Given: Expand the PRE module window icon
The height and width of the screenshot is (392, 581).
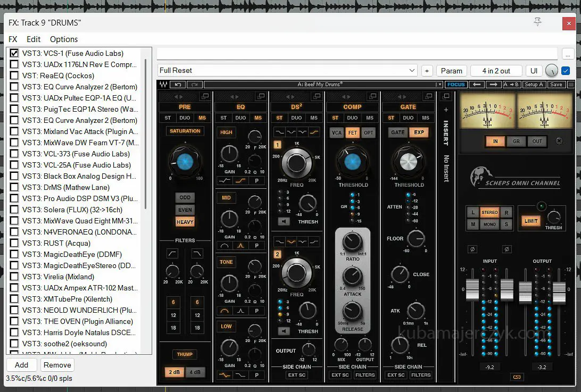Looking at the screenshot, I should (x=204, y=96).
